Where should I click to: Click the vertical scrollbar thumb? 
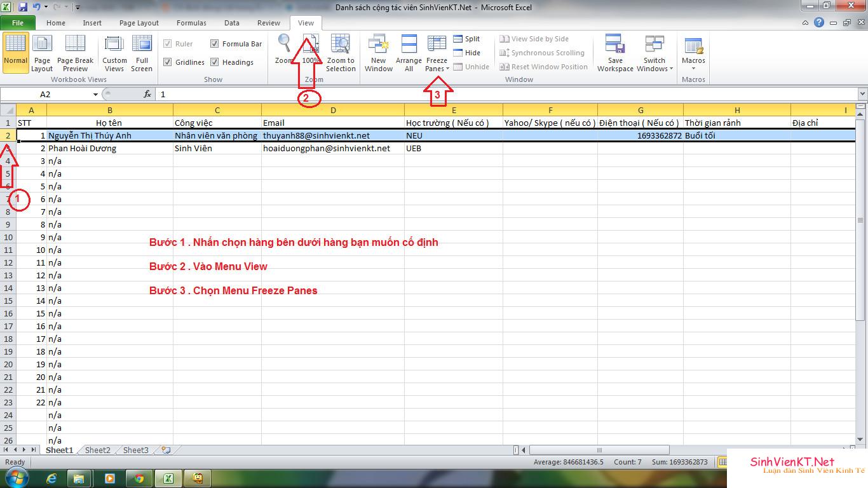[861, 219]
